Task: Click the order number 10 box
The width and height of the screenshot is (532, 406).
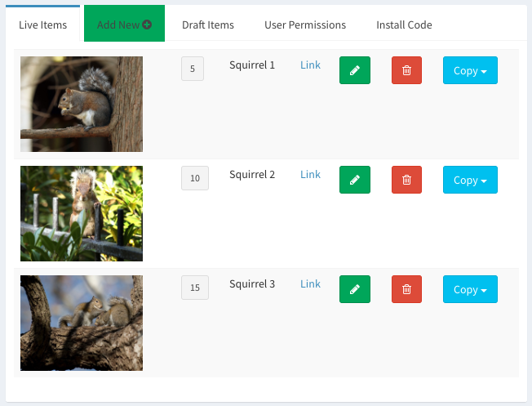Action: click(194, 178)
